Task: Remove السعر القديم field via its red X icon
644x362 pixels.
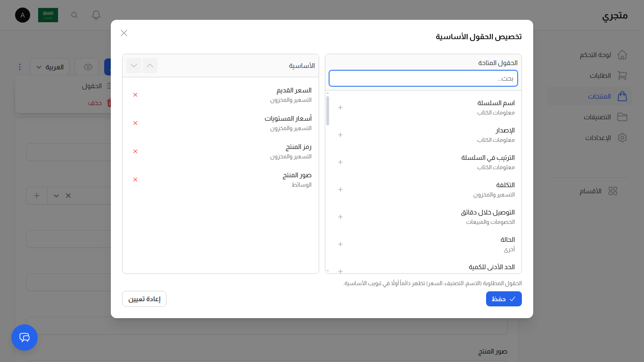Action: pos(135,94)
